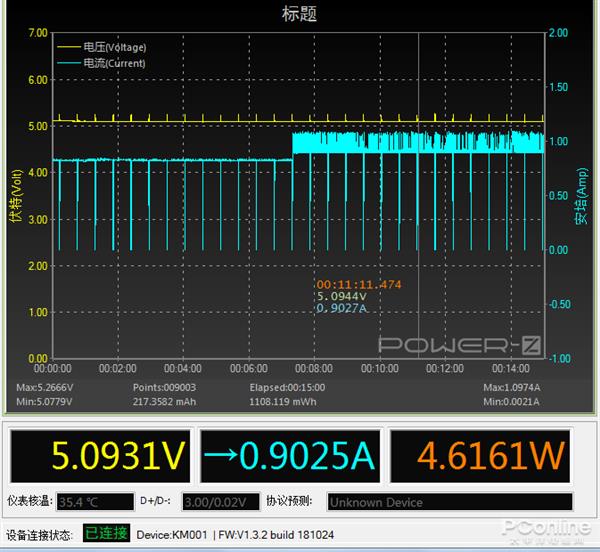Screen dimensions: 600x552
Task: Click the 00:12:00 time axis label
Action: [x=445, y=368]
